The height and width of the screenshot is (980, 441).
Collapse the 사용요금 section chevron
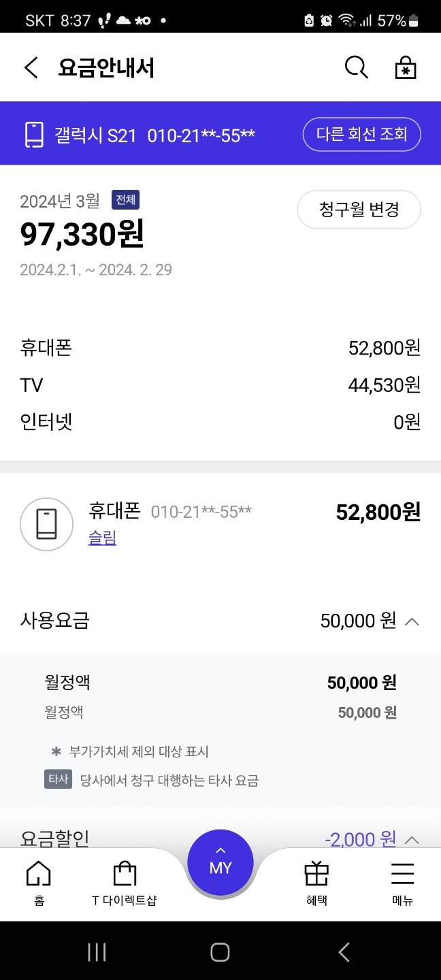point(412,621)
